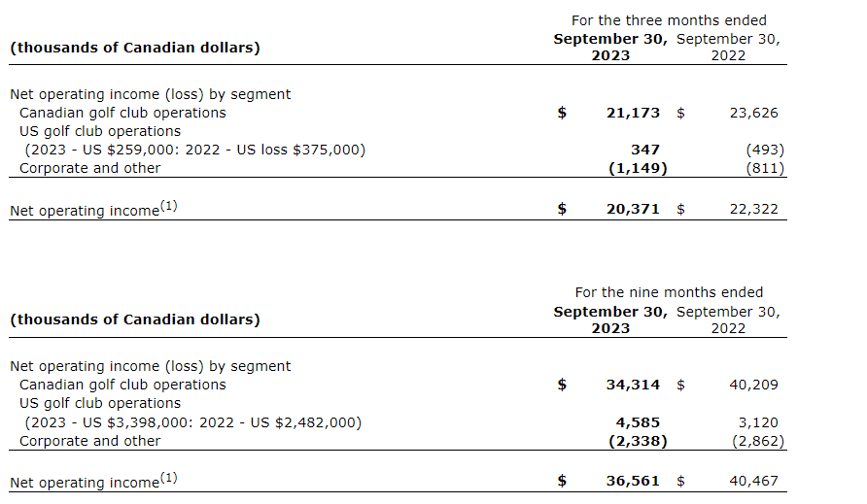Click the 3,120 US golf club figure

point(759,422)
